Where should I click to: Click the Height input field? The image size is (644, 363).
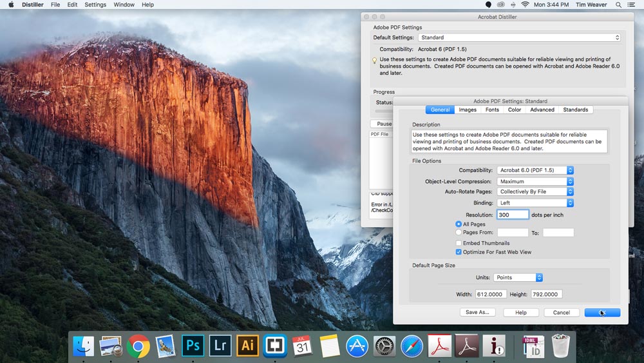(546, 295)
